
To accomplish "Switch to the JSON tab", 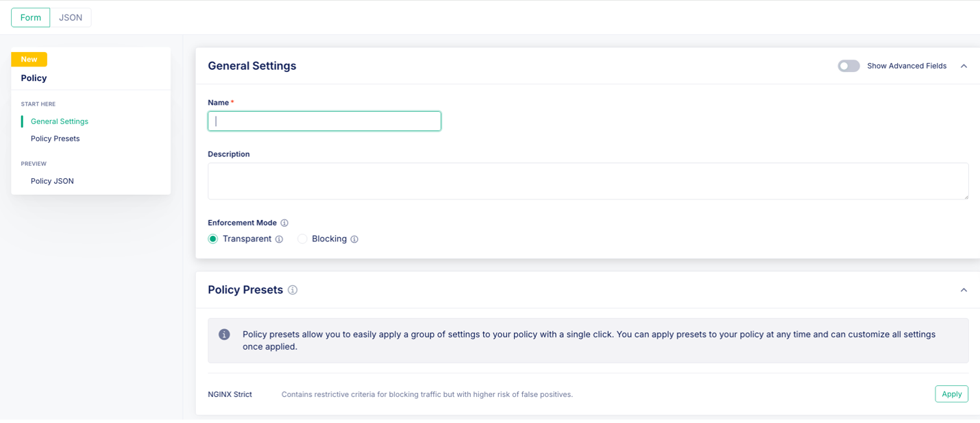I will pyautogui.click(x=71, y=18).
